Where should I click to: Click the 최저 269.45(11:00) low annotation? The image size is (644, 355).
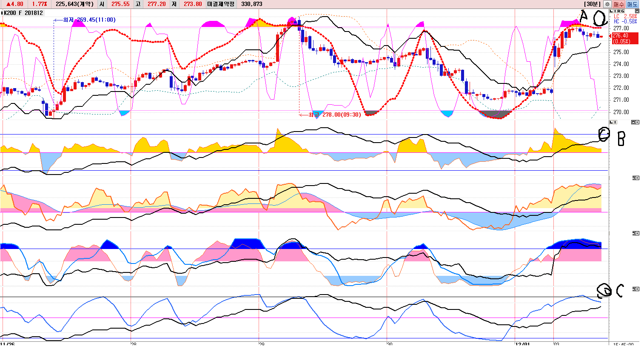tap(89, 20)
